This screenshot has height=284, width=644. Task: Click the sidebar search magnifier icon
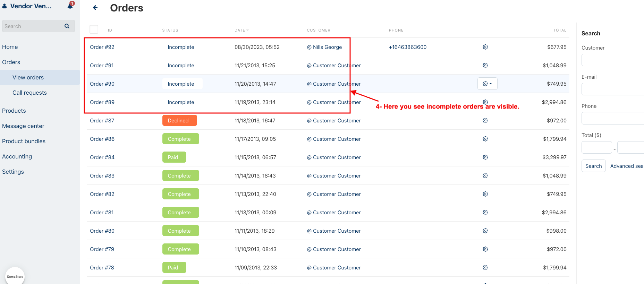pyautogui.click(x=67, y=26)
